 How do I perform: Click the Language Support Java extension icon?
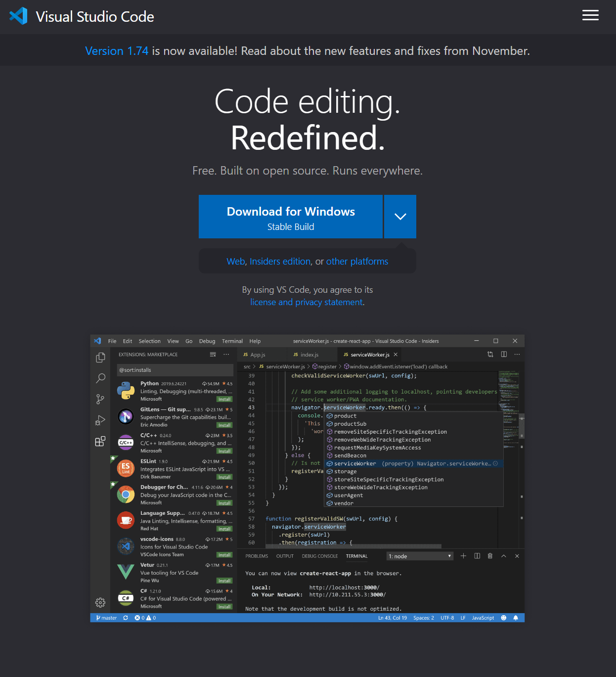coord(126,520)
